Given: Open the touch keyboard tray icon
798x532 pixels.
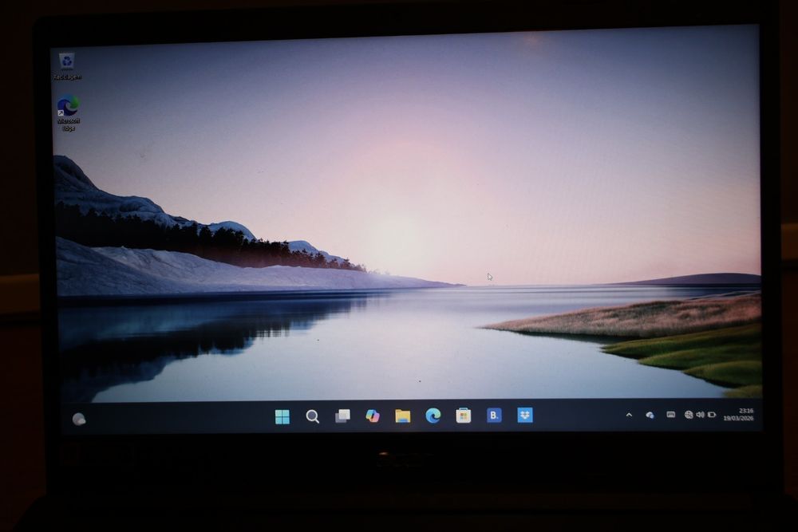Looking at the screenshot, I should [671, 415].
